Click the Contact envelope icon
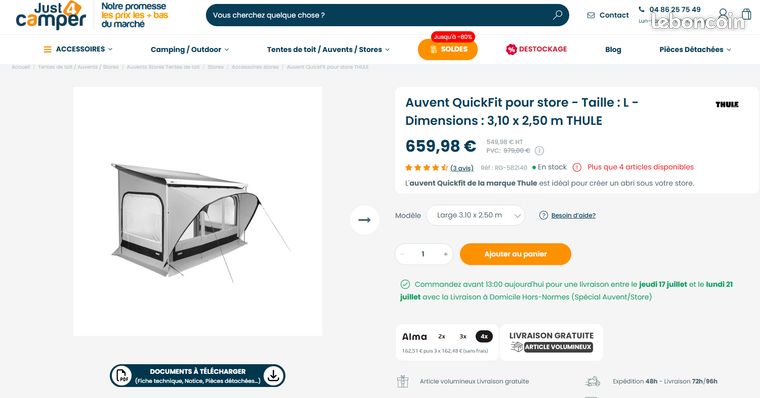The image size is (760, 398). [591, 15]
